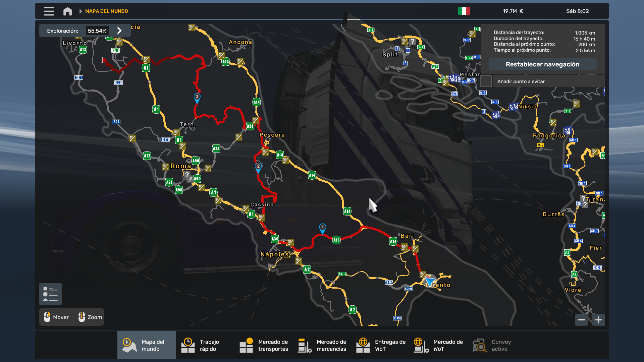Click the unknown question mark icon near Split
This screenshot has height=362, width=644.
[x=413, y=41]
